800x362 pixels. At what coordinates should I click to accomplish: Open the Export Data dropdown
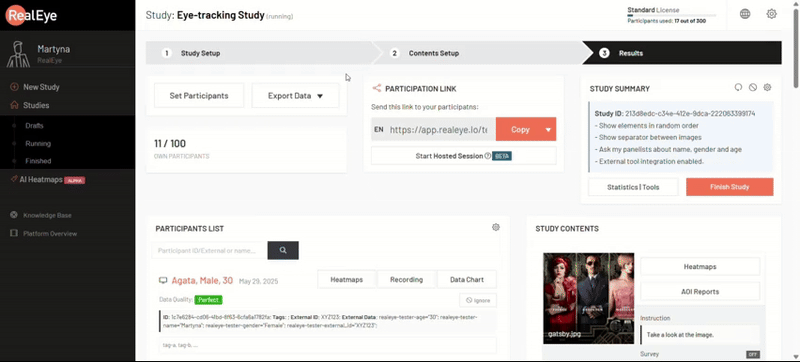[x=295, y=96]
